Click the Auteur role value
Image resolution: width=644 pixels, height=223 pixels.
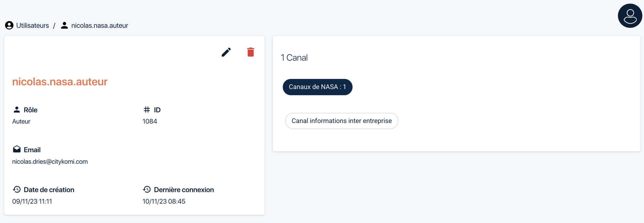[21, 121]
